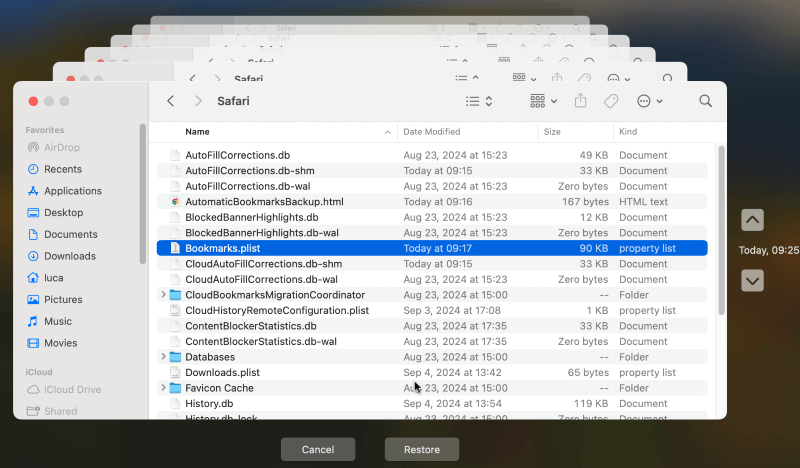This screenshot has height=468, width=800.
Task: Open the ellipsis action menu
Action: point(649,101)
